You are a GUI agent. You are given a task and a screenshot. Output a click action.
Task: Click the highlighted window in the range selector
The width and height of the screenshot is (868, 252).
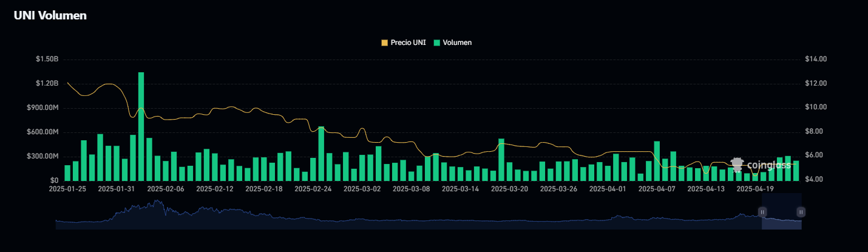click(x=782, y=212)
